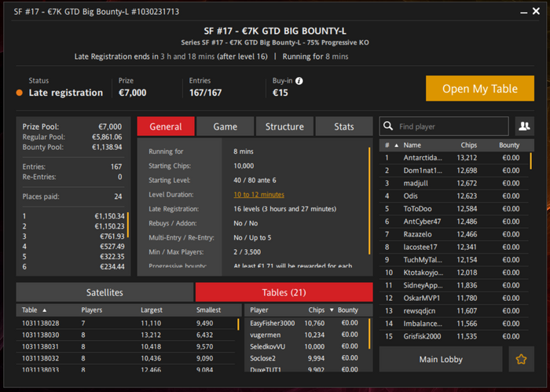The width and height of the screenshot is (550, 392).
Task: Select player Razazelo in ranking
Action: click(453, 234)
